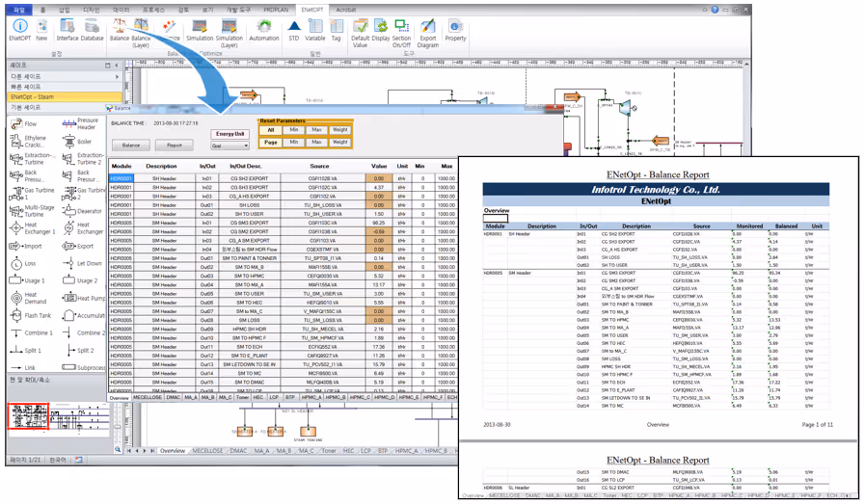Screen dimensions: 865x504
Task: Select the Usage 1 shape
Action: pos(27,280)
